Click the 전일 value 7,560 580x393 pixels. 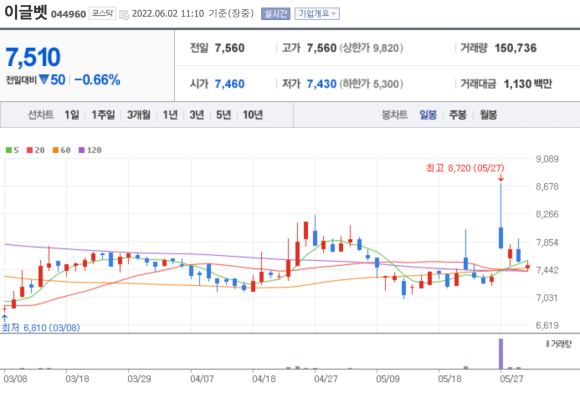[x=230, y=48]
